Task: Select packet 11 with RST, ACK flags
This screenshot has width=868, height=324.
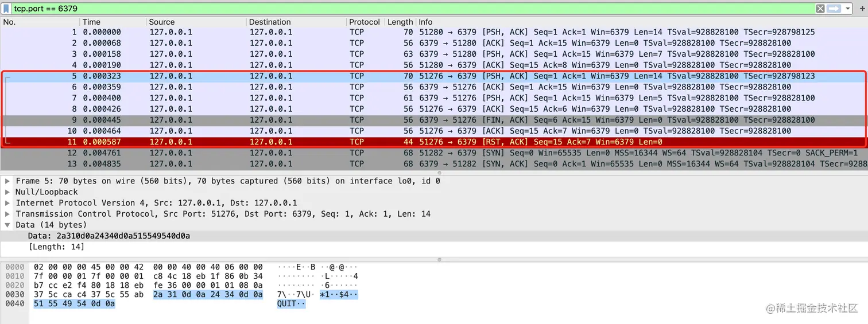Action: (434, 142)
